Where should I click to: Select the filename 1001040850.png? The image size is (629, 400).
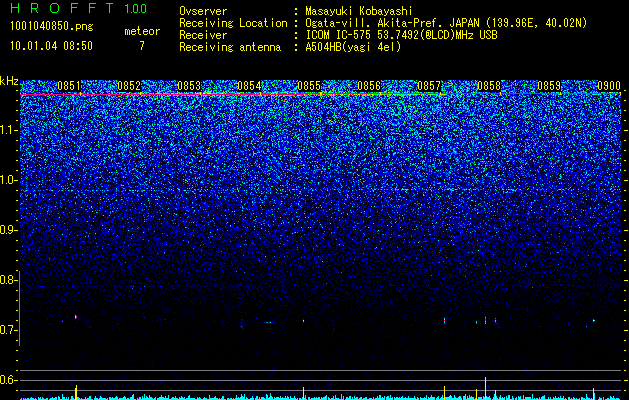click(x=52, y=27)
